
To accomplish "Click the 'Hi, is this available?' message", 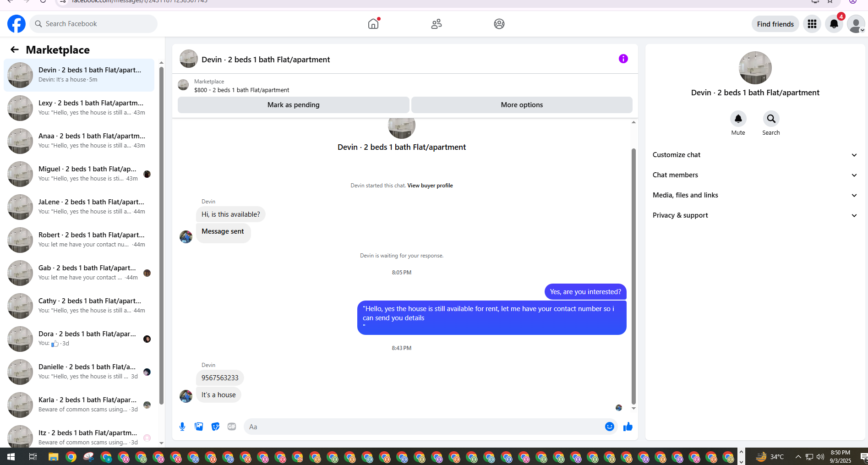I will 231,214.
